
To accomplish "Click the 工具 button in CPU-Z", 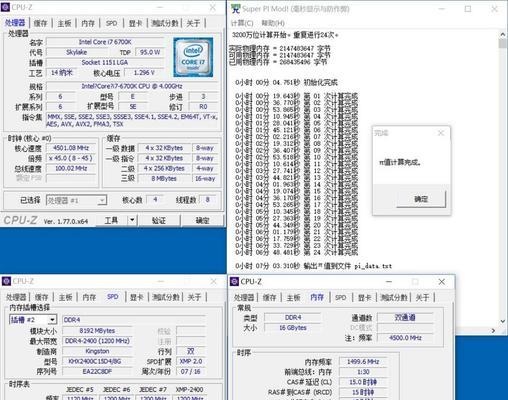I will (111, 220).
